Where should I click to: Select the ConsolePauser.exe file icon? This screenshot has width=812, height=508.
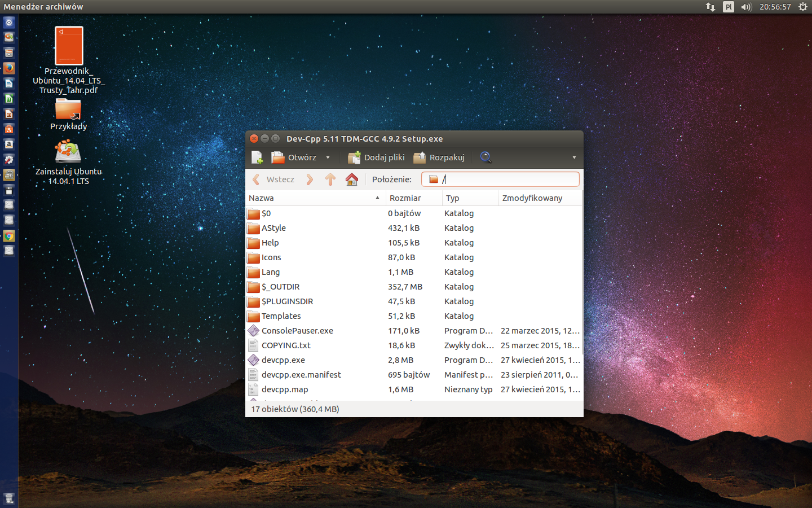(x=253, y=331)
